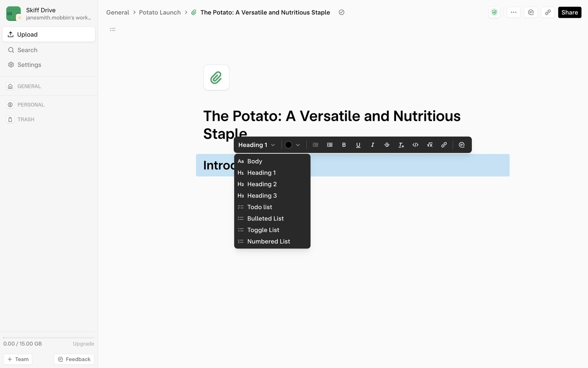Select Todo list from style menu
The width and height of the screenshot is (588, 368).
(259, 207)
